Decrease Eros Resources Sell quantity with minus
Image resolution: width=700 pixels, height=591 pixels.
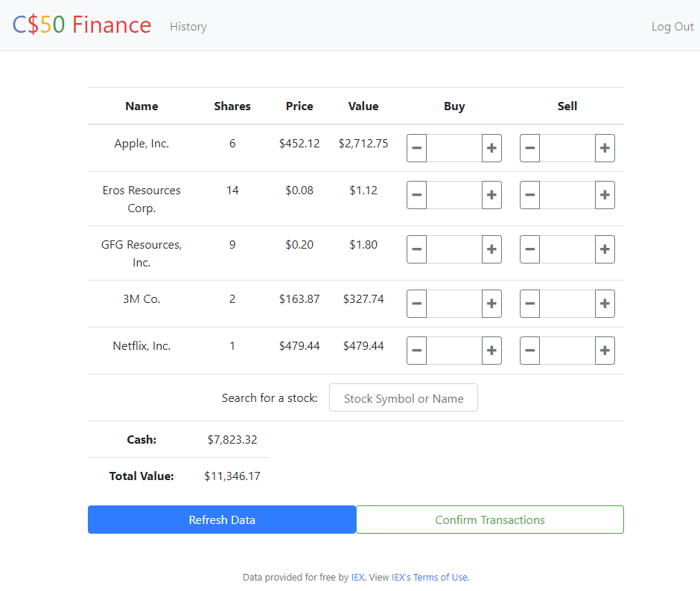point(529,195)
